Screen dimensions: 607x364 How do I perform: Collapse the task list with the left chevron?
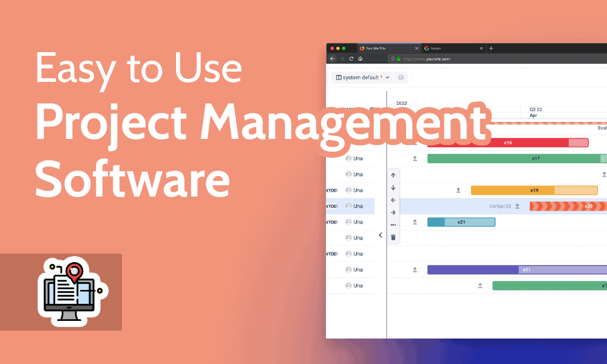tap(381, 235)
